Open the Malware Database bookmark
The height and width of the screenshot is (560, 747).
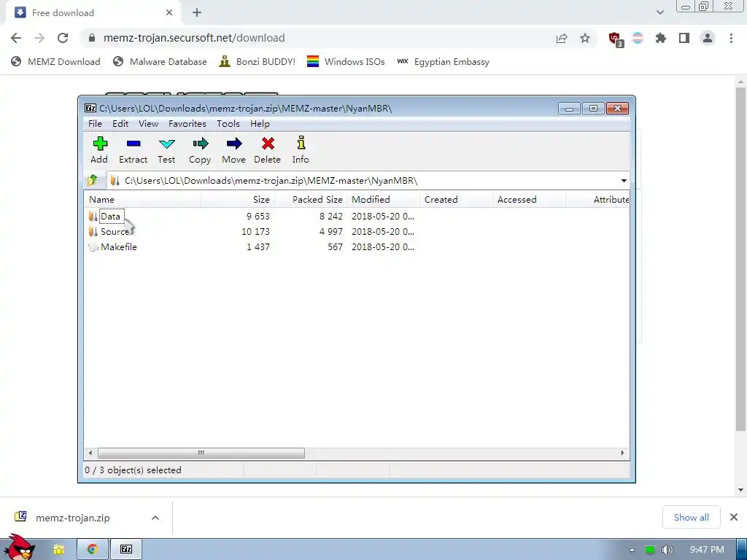click(x=160, y=62)
